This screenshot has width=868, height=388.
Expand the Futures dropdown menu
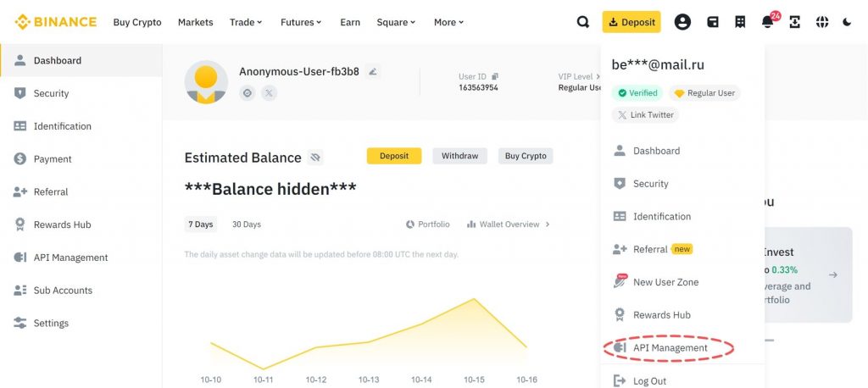click(301, 22)
